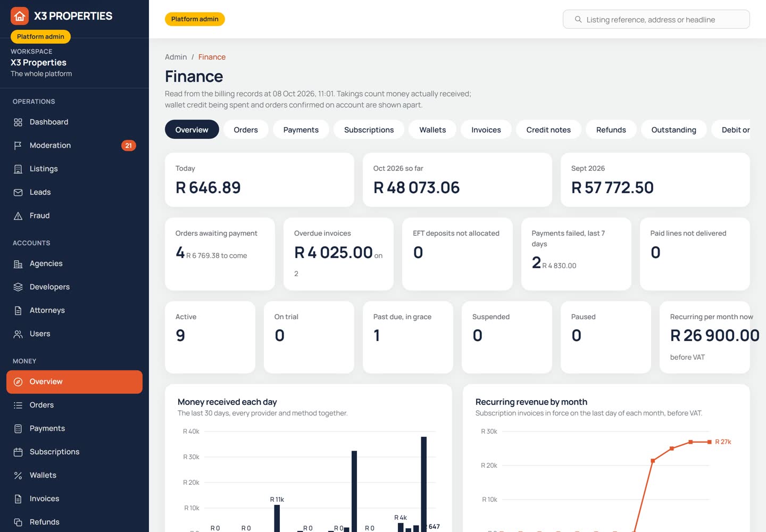Open the Credit notes tab

[x=548, y=130]
